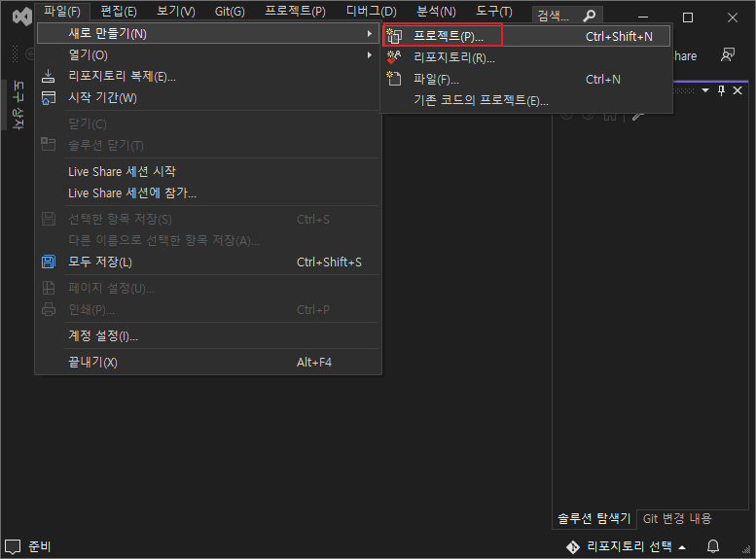Click the new project icon

pos(394,36)
